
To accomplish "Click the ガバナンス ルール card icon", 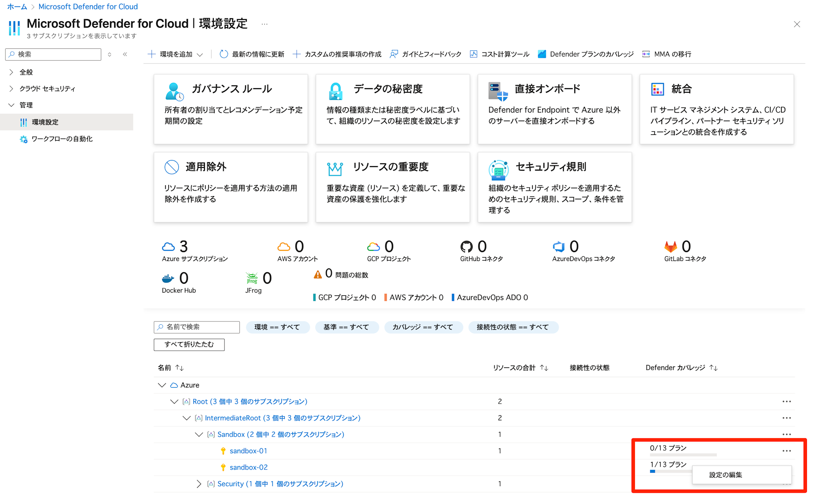I will click(174, 91).
